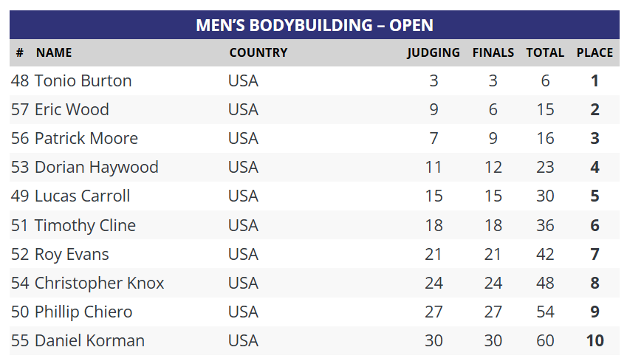Select the Lucas Carroll row name
This screenshot has width=627, height=364.
coord(83,196)
